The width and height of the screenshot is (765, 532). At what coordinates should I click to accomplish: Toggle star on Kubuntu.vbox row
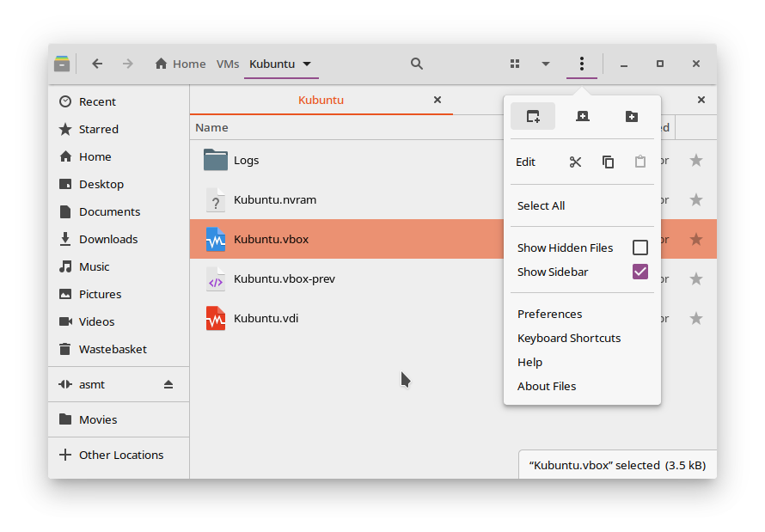click(696, 239)
